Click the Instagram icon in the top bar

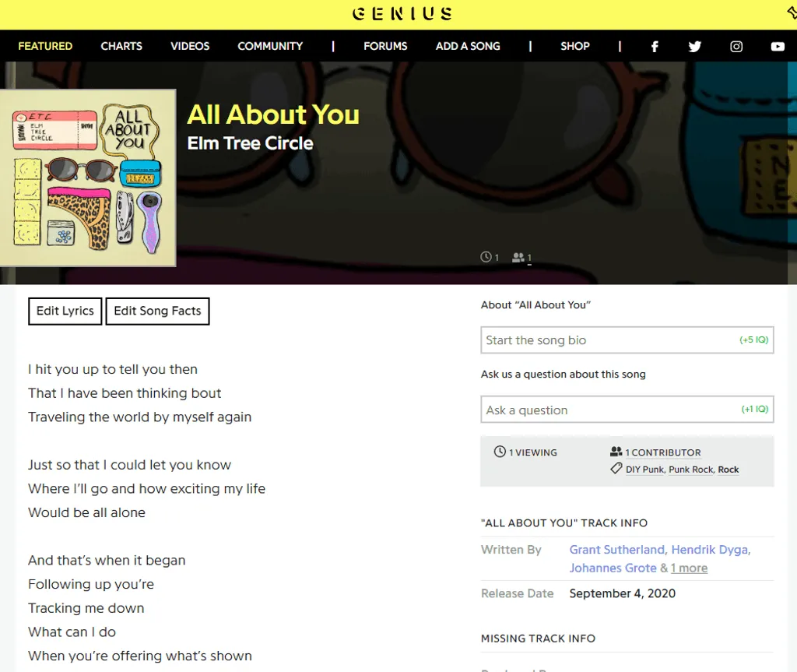(x=736, y=46)
